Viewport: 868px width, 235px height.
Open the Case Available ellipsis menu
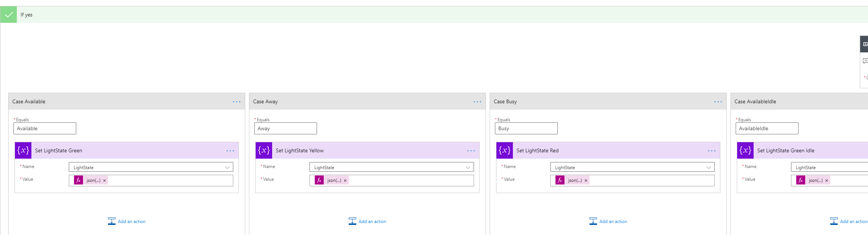click(x=237, y=102)
